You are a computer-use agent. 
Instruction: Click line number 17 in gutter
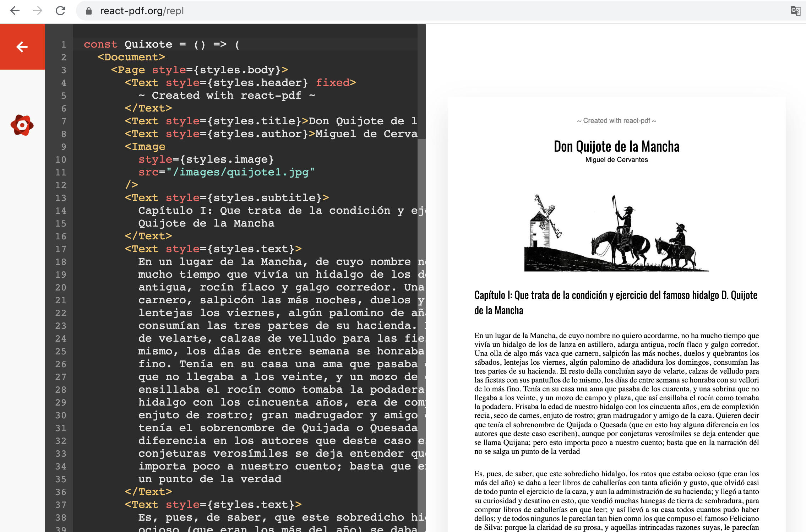pos(61,249)
